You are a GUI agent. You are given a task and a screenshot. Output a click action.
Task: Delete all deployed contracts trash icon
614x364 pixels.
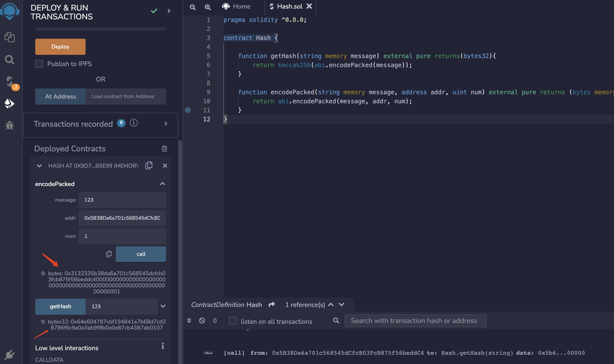coord(164,149)
